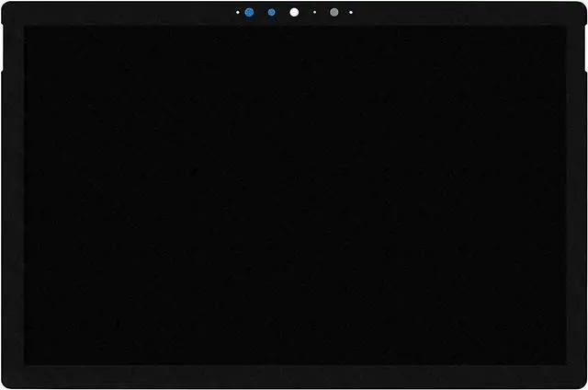Click tiny white dot between white and gray circles
This screenshot has width=588, height=390.
click(x=314, y=13)
